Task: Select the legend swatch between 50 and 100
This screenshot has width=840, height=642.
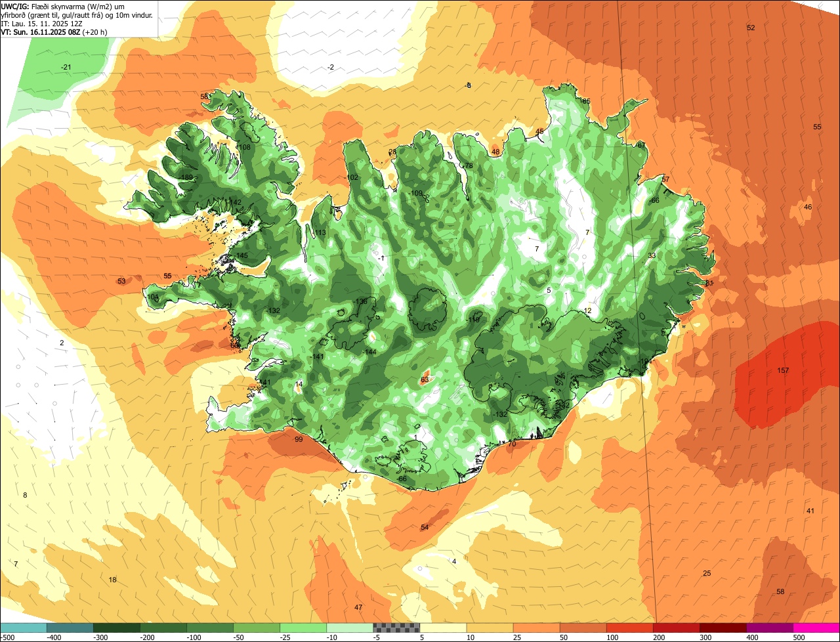Action: (583, 628)
